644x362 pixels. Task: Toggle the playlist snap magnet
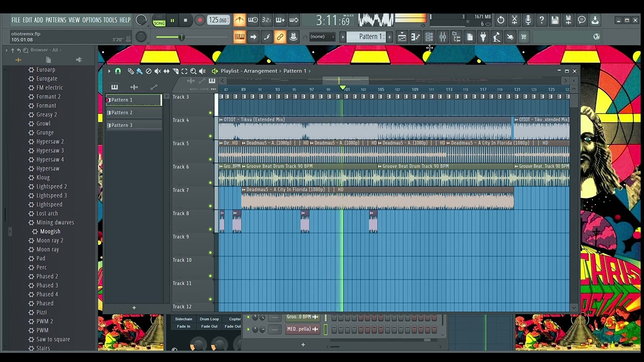coord(118,71)
